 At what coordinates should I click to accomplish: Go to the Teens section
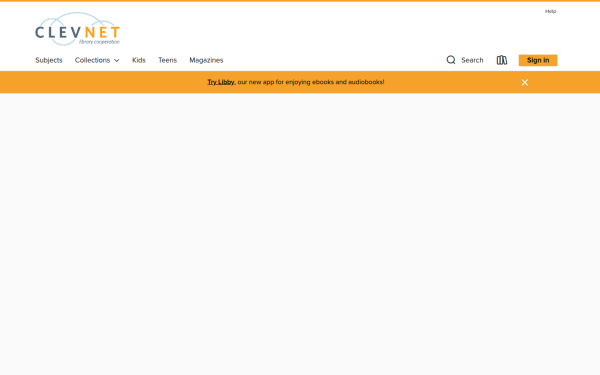click(x=167, y=60)
